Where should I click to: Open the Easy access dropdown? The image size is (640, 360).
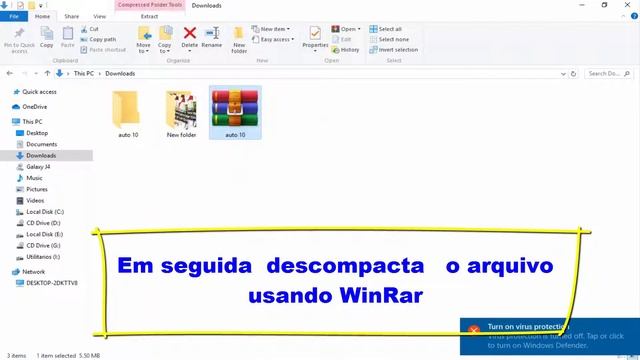[273, 39]
